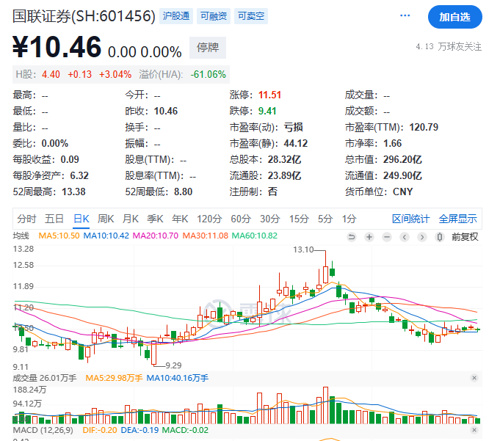Image resolution: width=500 pixels, height=441 pixels.
Task: Click MA60:10.82 moving average label
Action: (255, 236)
